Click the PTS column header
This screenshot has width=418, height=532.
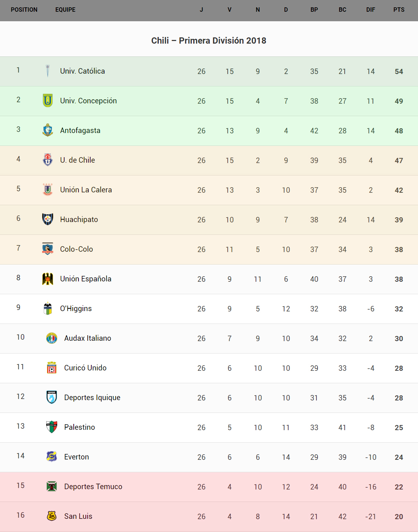point(399,10)
